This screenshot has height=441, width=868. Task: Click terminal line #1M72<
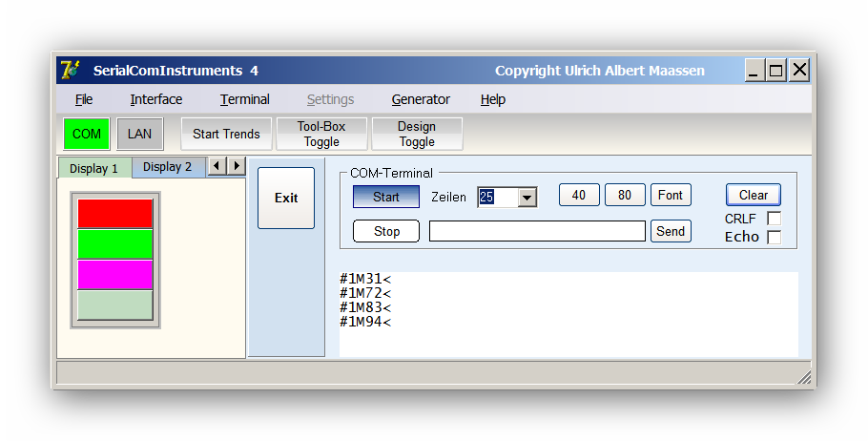(x=365, y=293)
